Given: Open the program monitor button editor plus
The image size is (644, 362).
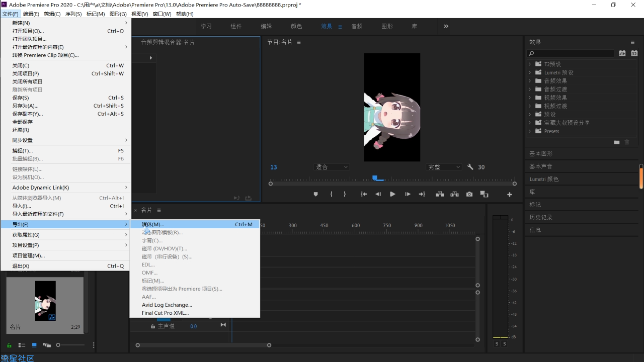Looking at the screenshot, I should coord(509,195).
